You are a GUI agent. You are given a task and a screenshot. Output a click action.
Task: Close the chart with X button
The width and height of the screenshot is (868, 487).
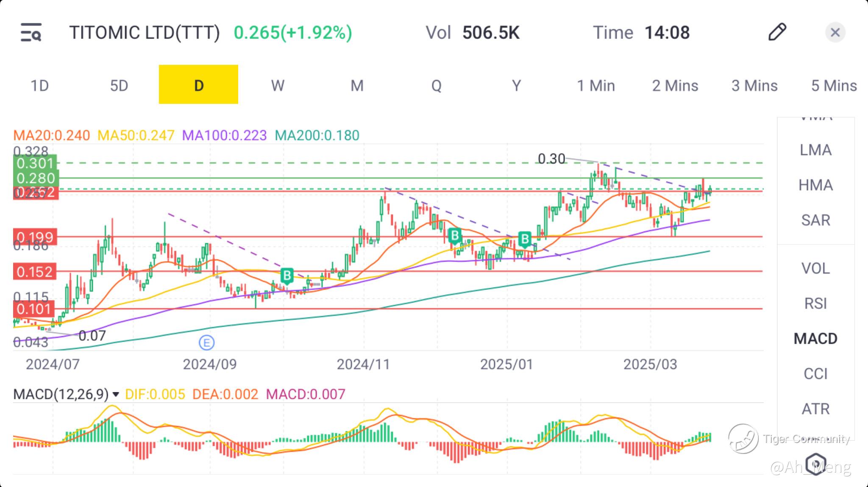(835, 33)
